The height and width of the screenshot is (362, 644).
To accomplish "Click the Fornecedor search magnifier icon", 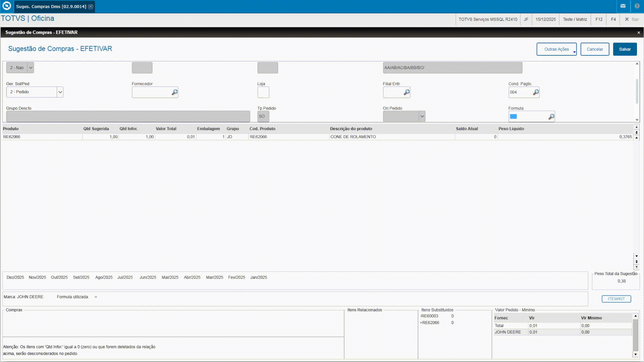I will [174, 92].
